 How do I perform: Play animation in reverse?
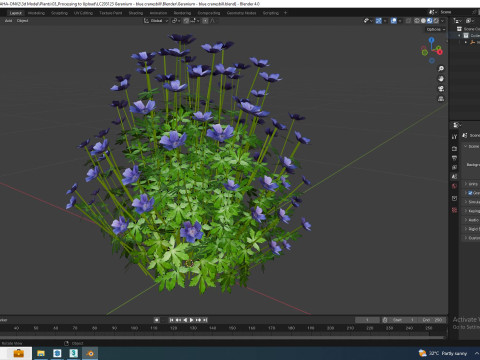pos(185,320)
